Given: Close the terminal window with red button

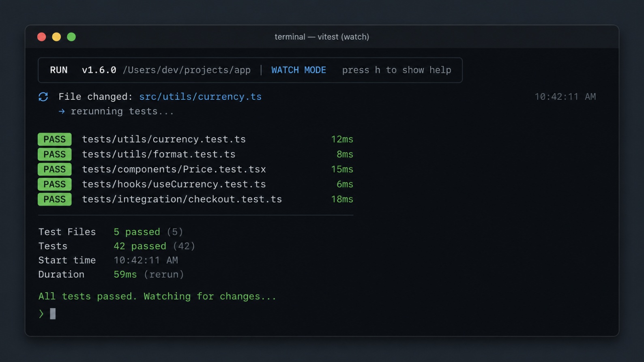Looking at the screenshot, I should pyautogui.click(x=41, y=37).
